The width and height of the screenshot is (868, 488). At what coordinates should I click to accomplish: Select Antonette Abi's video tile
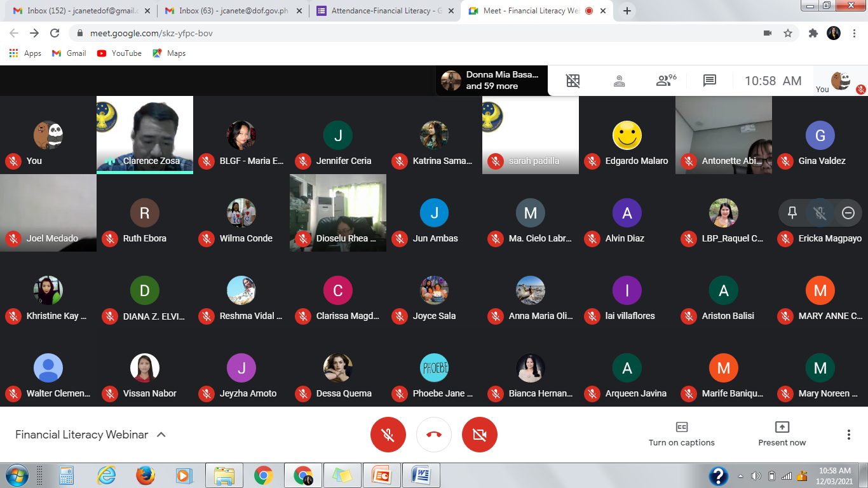pyautogui.click(x=724, y=135)
